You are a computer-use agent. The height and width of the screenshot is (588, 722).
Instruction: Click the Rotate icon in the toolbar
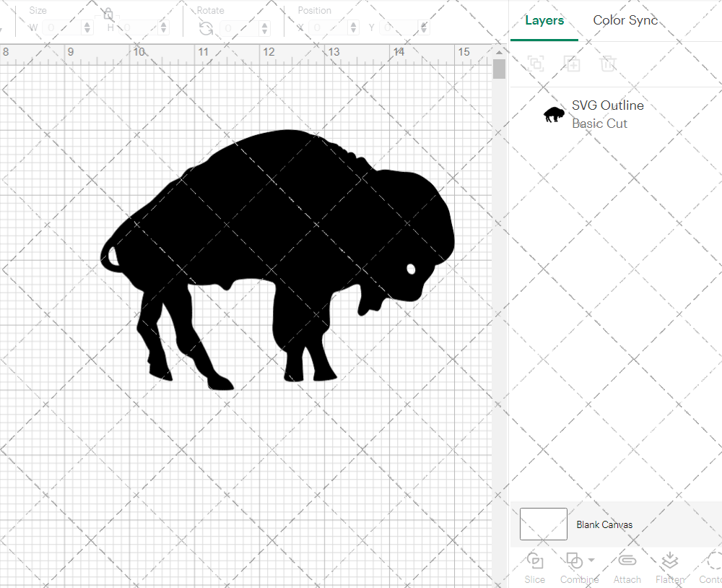point(206,28)
